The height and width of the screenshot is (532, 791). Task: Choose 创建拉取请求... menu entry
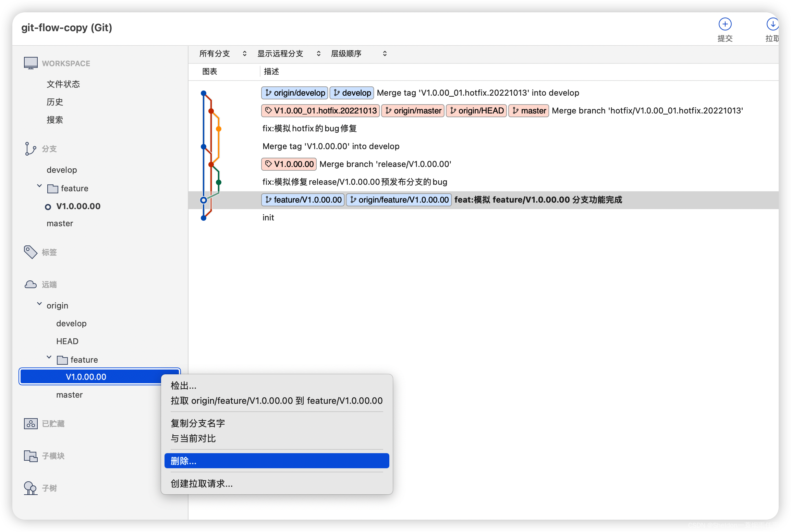(277, 484)
